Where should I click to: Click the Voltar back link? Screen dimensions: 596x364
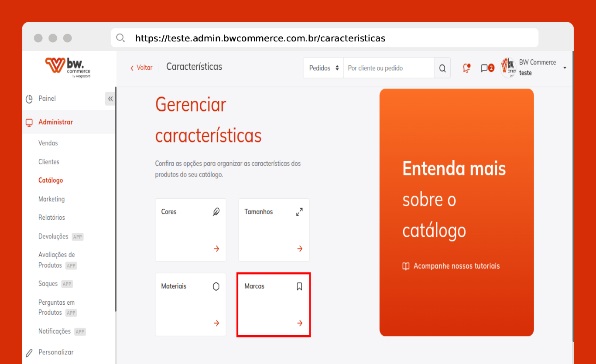tap(141, 68)
